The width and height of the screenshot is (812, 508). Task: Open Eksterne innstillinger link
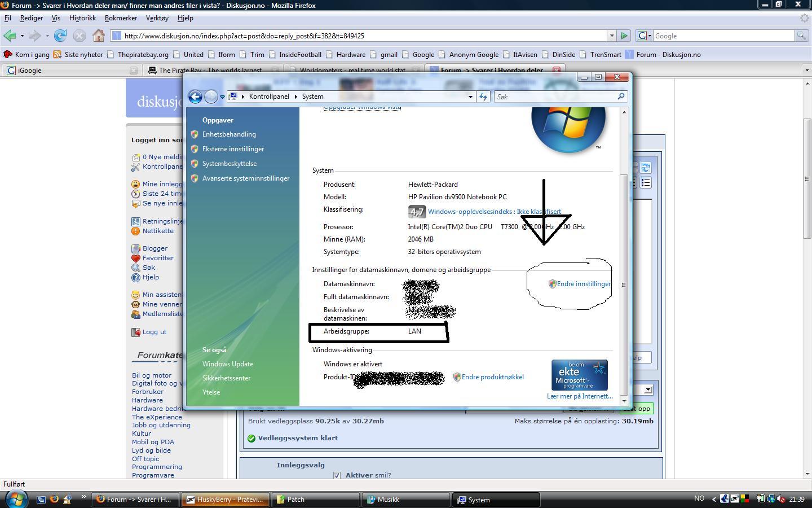(x=233, y=149)
